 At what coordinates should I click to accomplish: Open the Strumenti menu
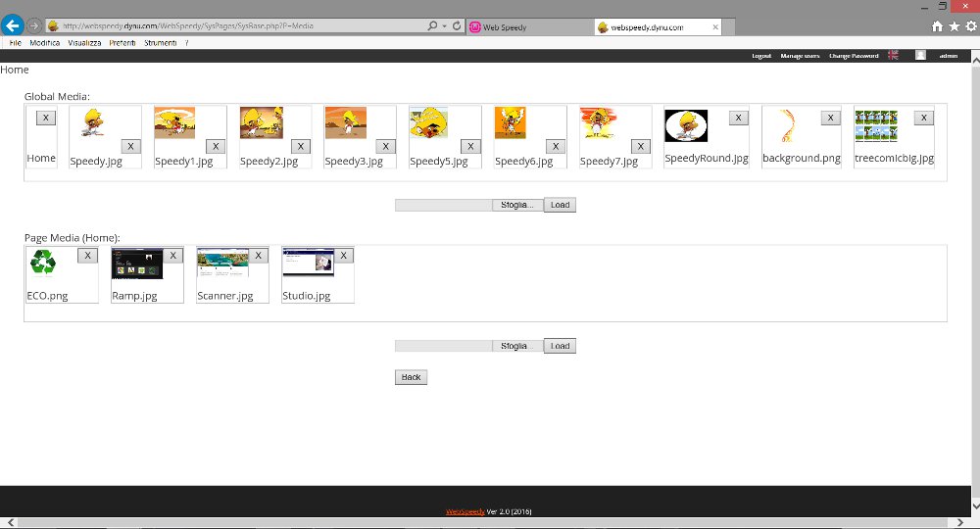[160, 43]
